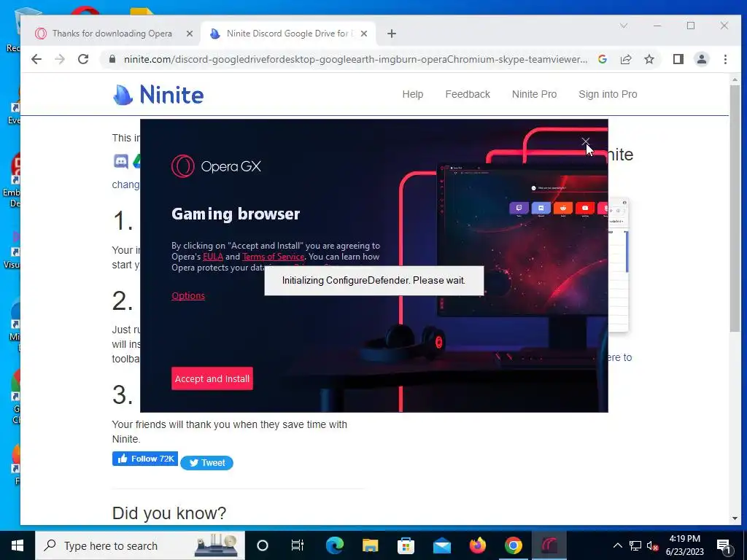
Task: Click the Initializing ConfigureDefender message box
Action: pos(374,281)
